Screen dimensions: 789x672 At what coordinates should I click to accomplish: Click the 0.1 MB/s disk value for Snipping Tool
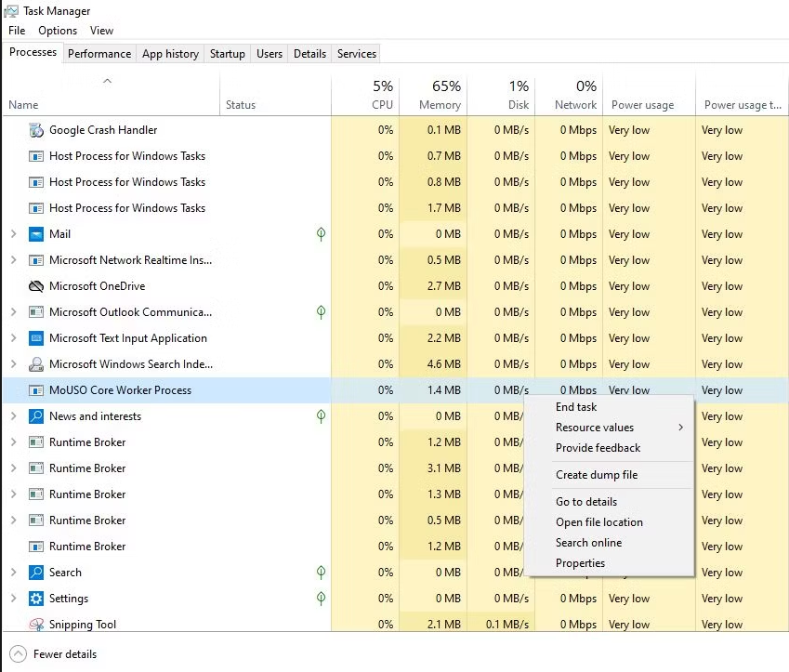point(501,623)
